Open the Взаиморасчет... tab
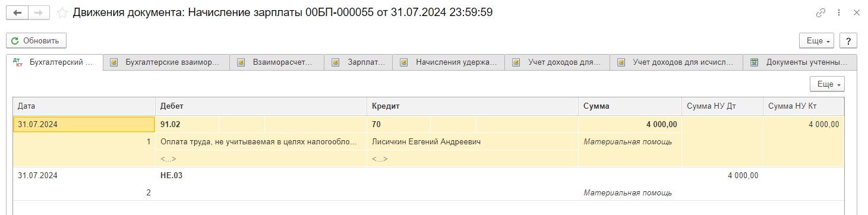This screenshot has height=215, width=868. click(277, 62)
